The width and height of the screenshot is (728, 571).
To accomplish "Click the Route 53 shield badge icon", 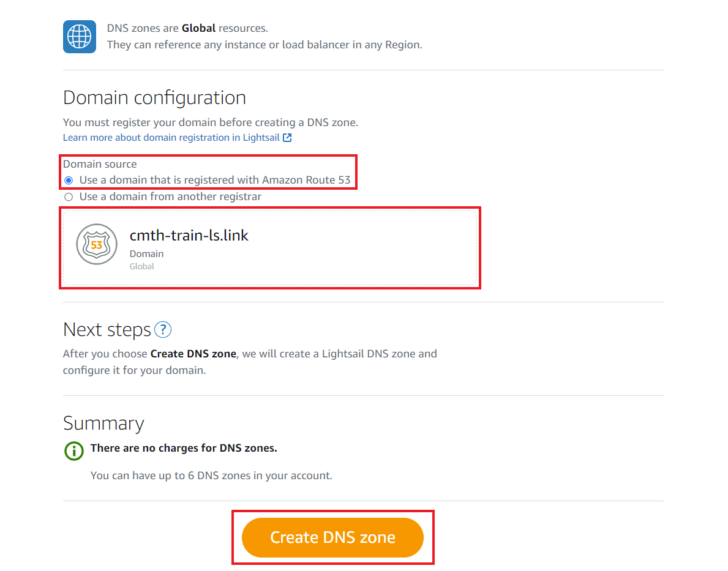I will coord(97,244).
